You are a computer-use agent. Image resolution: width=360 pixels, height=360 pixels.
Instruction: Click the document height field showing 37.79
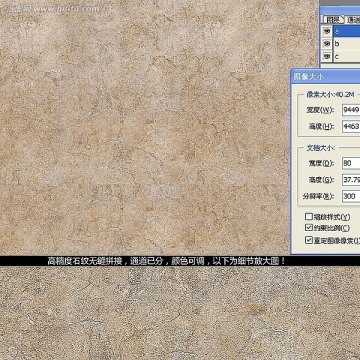click(351, 180)
